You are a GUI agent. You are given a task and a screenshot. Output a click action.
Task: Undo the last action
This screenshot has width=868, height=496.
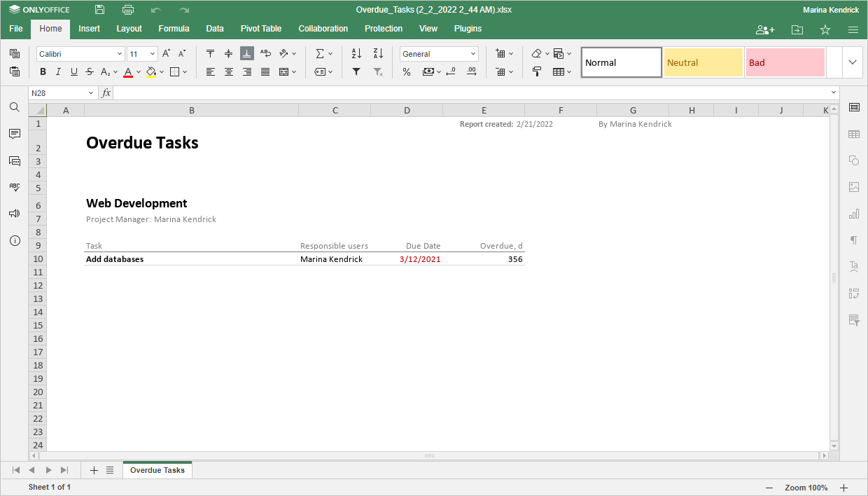coord(156,10)
